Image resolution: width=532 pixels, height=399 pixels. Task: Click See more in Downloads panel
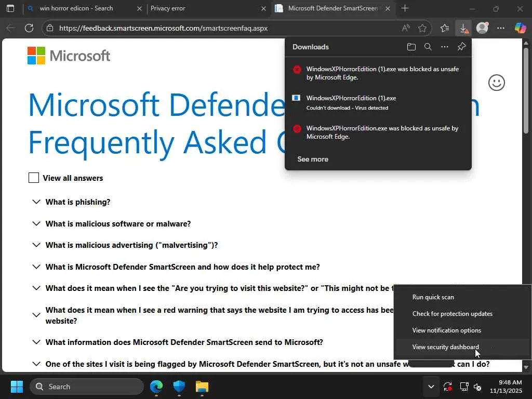(312, 159)
